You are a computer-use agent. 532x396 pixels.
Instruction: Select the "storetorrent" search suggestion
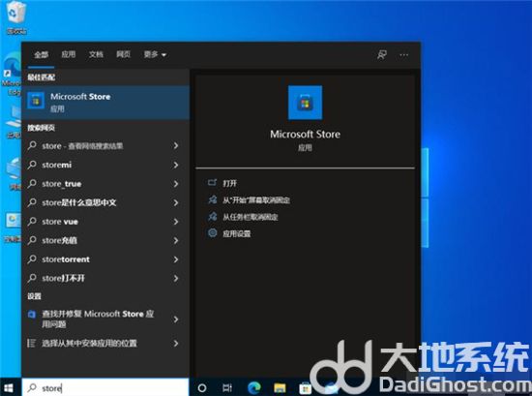105,259
